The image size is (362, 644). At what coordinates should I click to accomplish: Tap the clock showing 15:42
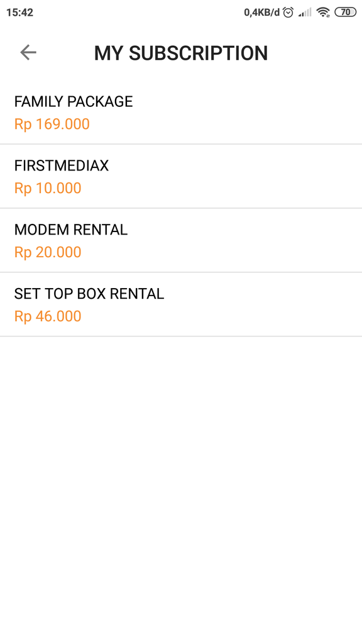pyautogui.click(x=20, y=11)
